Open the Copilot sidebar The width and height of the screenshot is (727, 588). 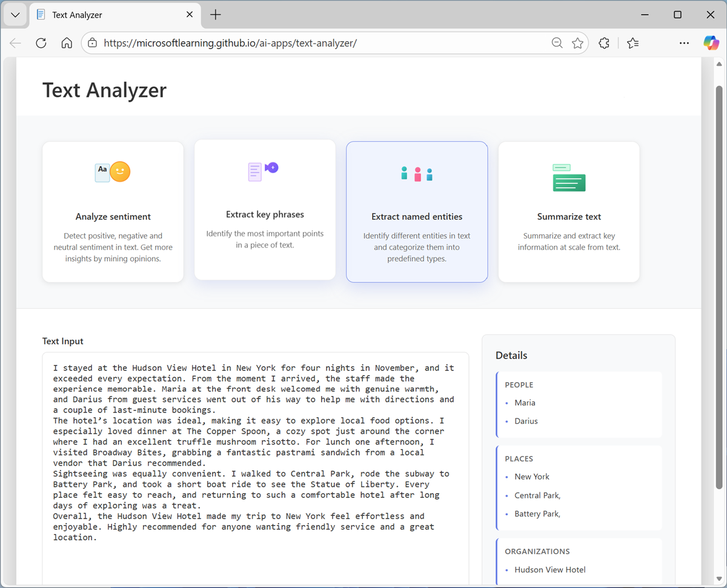tap(711, 42)
